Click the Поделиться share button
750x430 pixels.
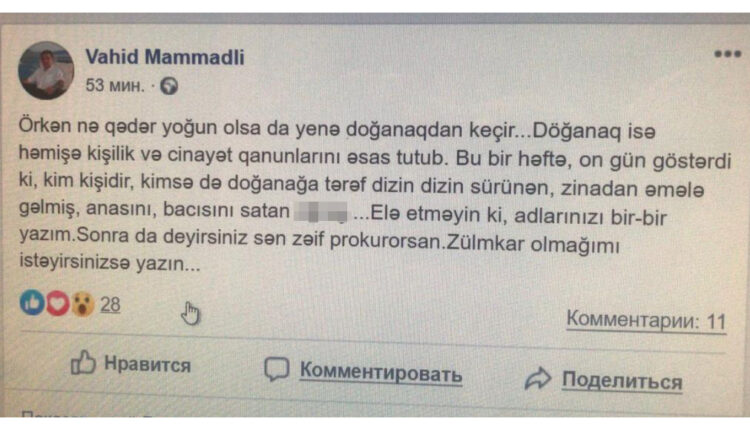(604, 380)
